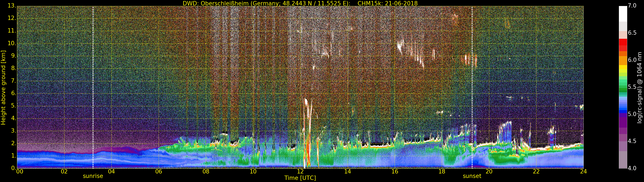
Task: Click the "3." height-axis tick label
Action: (14, 131)
